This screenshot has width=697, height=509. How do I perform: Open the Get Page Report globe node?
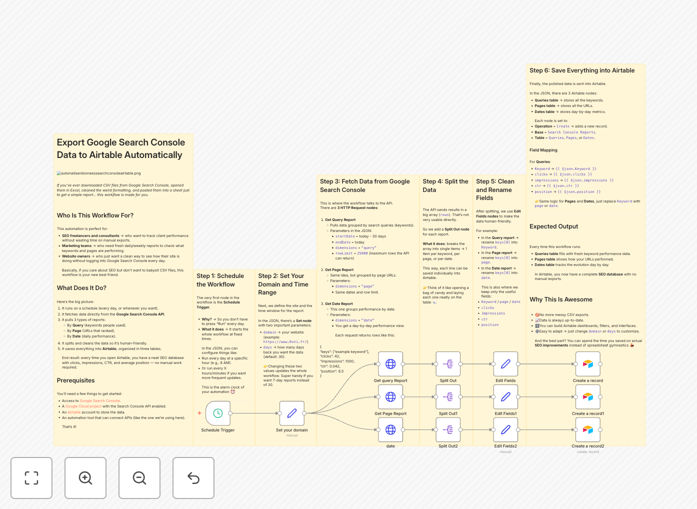point(390,397)
